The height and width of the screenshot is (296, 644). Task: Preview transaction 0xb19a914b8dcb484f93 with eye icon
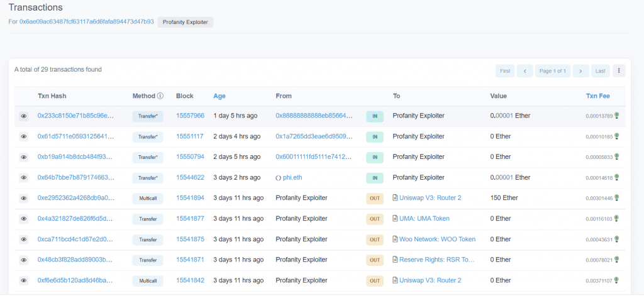click(x=24, y=157)
